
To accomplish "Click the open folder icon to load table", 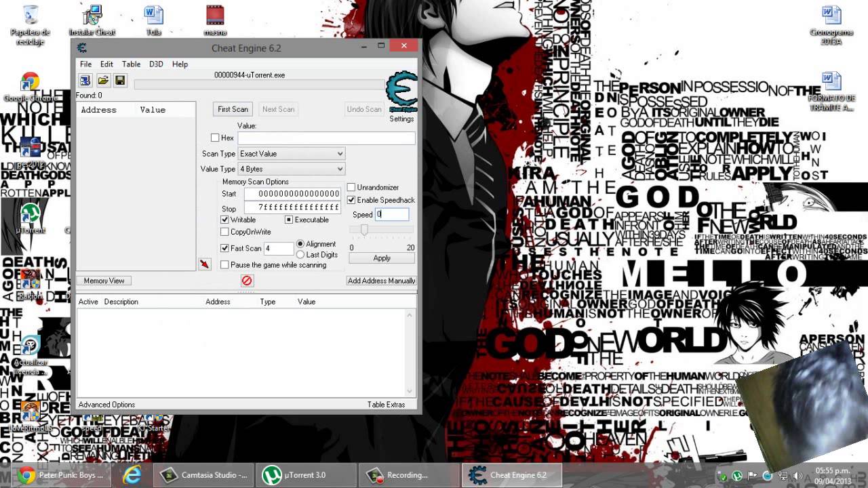I will click(x=102, y=81).
